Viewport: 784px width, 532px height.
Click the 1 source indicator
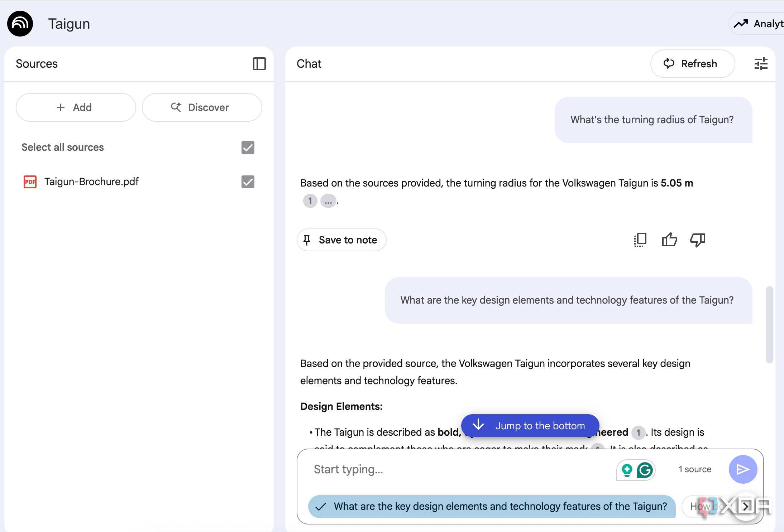pos(695,469)
